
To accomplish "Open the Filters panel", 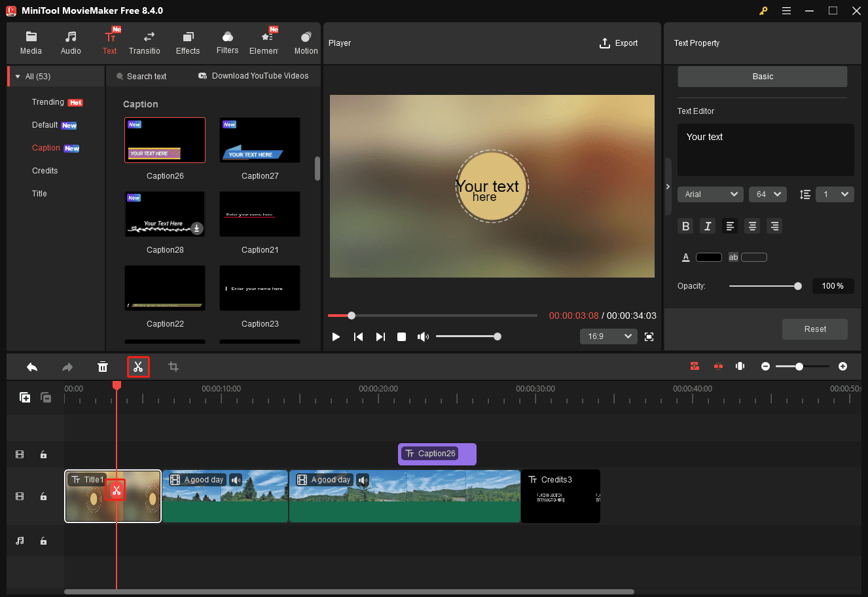I will tap(227, 41).
